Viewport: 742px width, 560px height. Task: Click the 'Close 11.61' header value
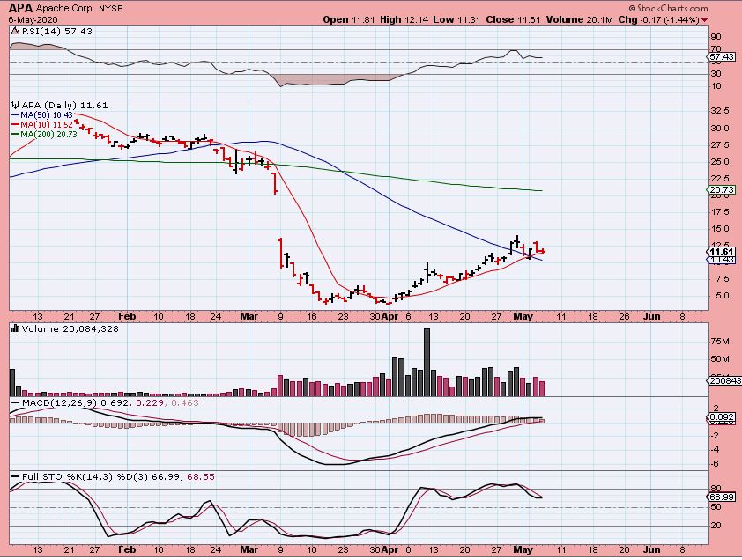[514, 20]
